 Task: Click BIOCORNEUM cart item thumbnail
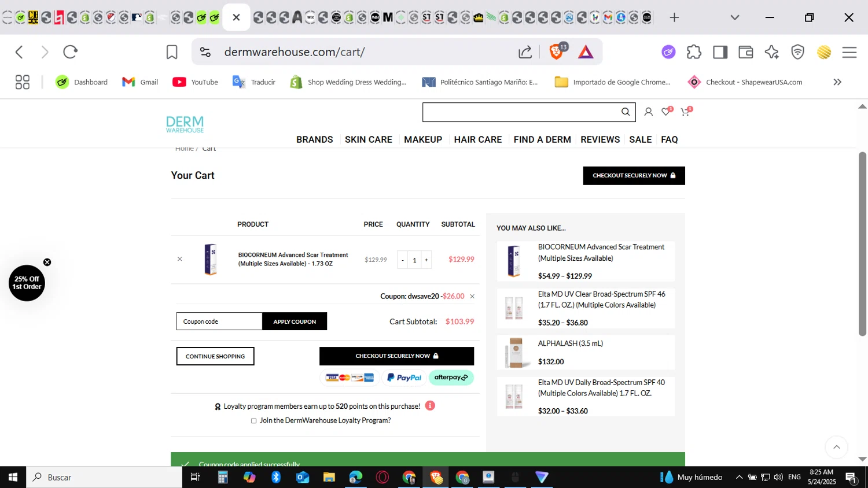point(211,259)
